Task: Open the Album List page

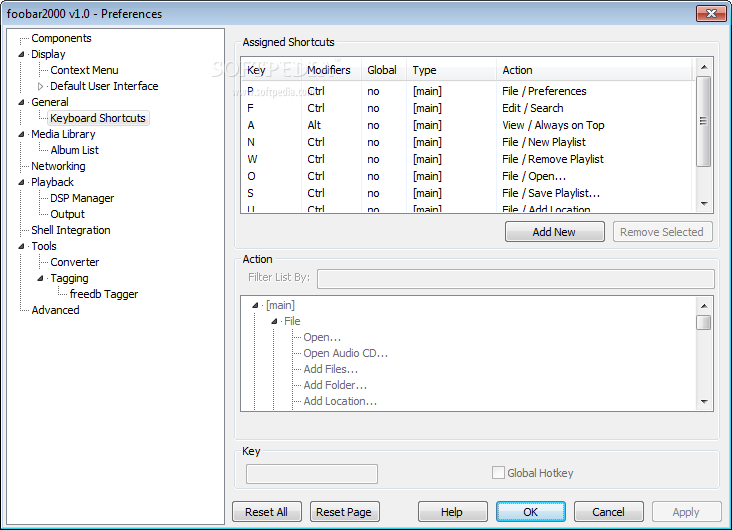Action: point(75,150)
